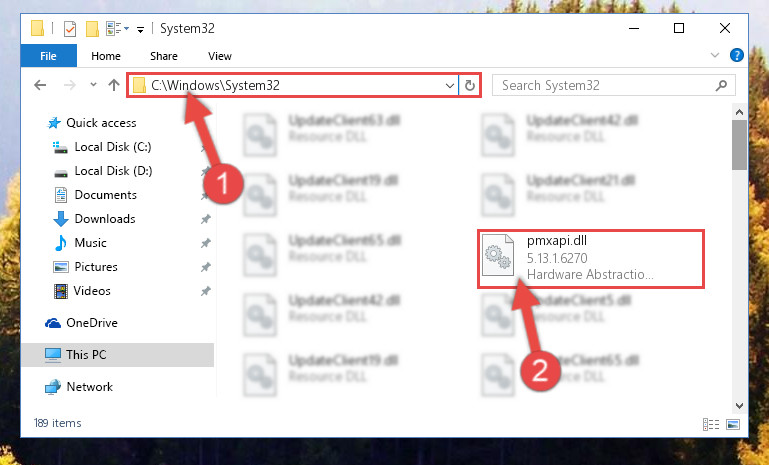Click the search magnifier icon
Screen dimensions: 769x465
(x=721, y=86)
